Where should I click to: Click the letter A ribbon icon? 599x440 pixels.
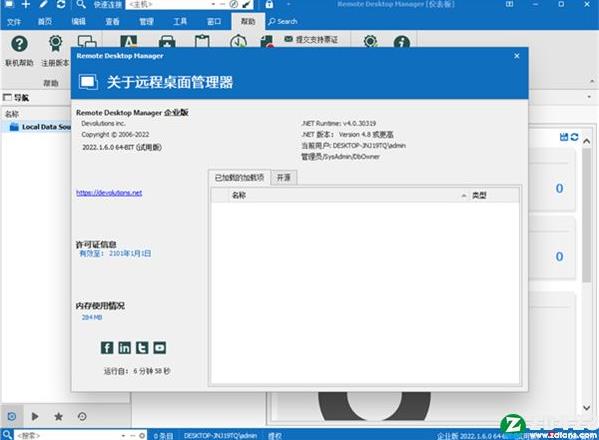[128, 41]
